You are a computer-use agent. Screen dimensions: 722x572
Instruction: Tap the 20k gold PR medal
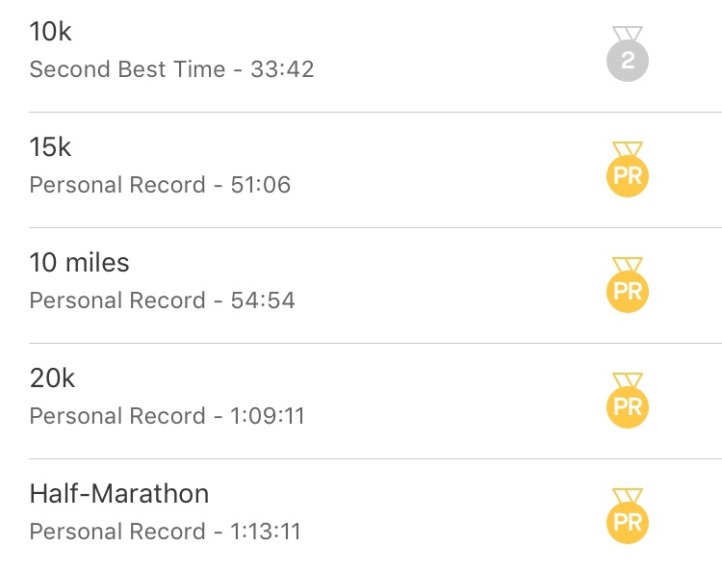[x=627, y=405]
